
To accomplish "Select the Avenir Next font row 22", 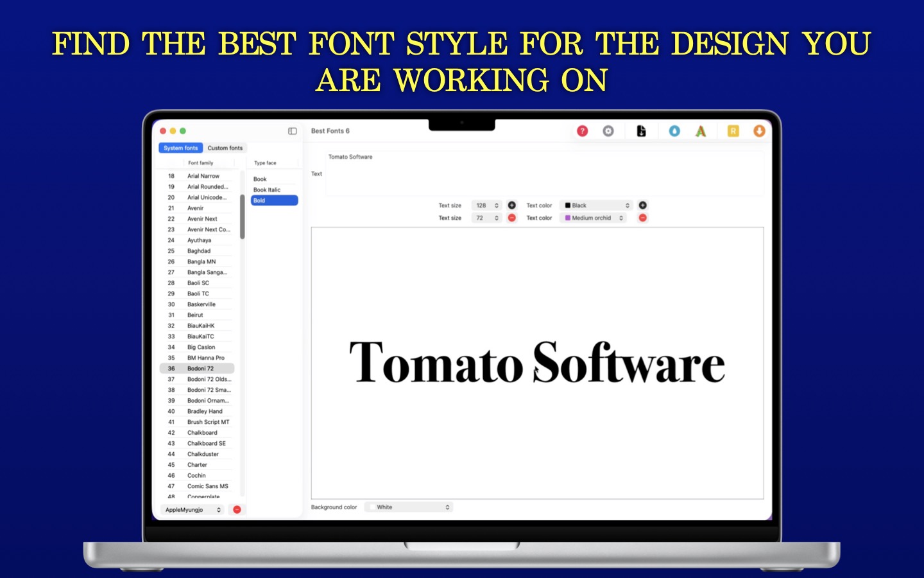I will [197, 219].
